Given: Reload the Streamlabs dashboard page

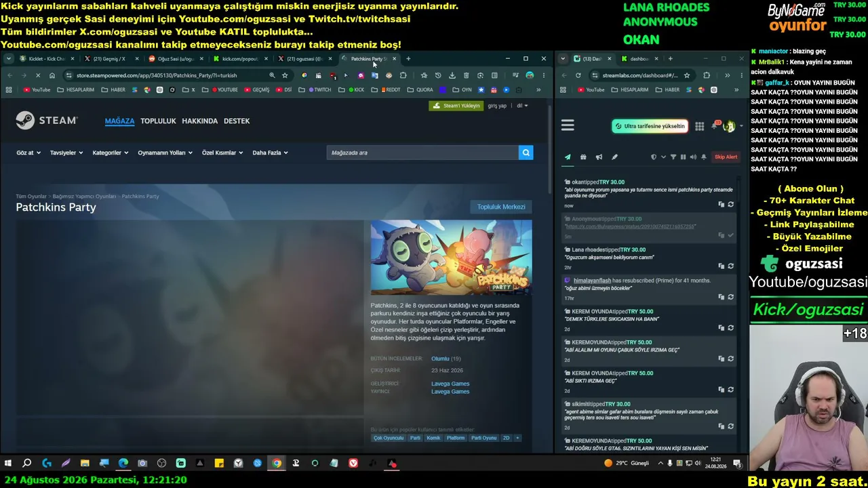Looking at the screenshot, I should 578,75.
